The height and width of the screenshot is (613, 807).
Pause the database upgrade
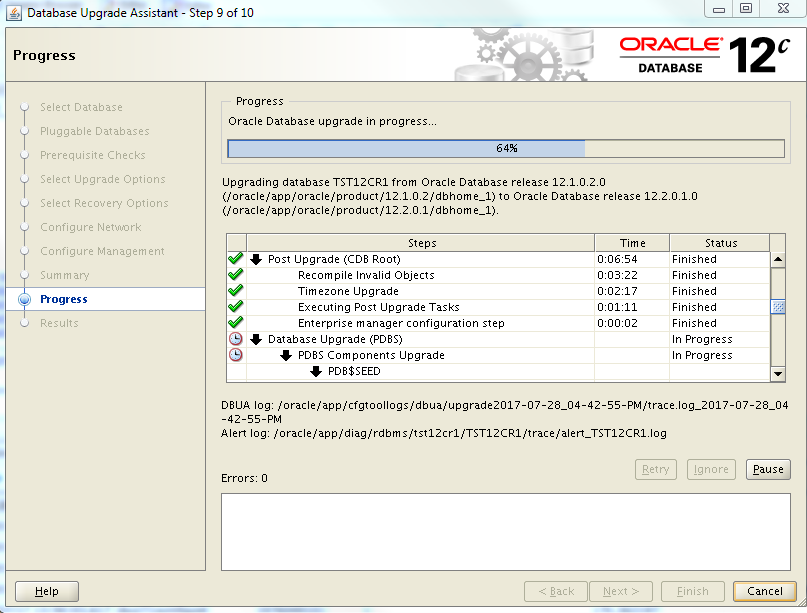coord(767,469)
